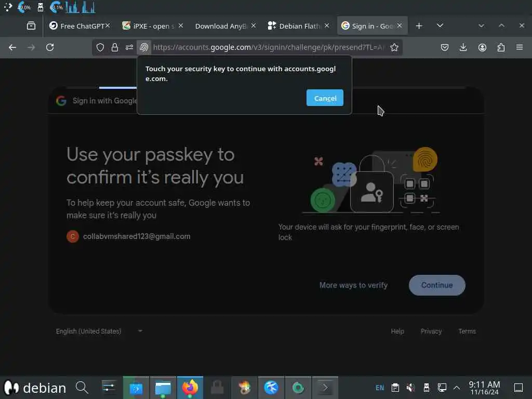Screen dimensions: 532x399
Task: Open the green circular taskbar app
Action: [298, 388]
